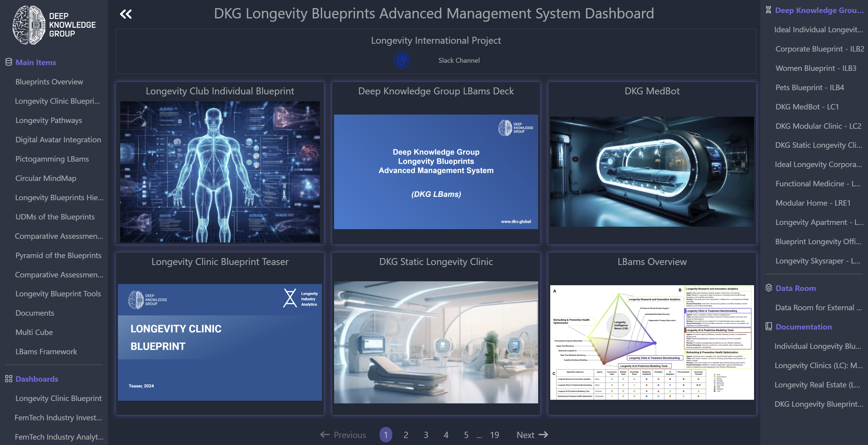The image size is (868, 445).
Task: Open Longevity Pathways in sidebar
Action: 49,120
